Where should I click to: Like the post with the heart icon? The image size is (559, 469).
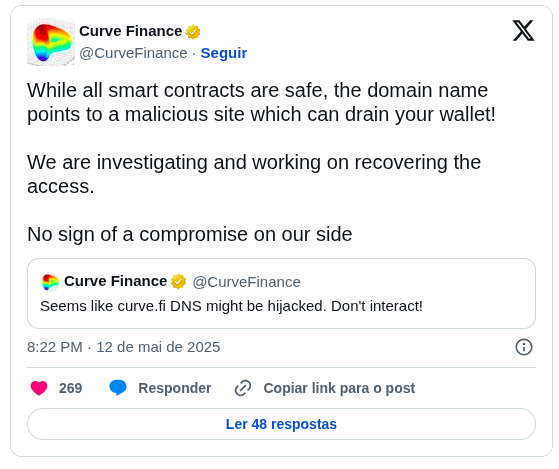39,388
